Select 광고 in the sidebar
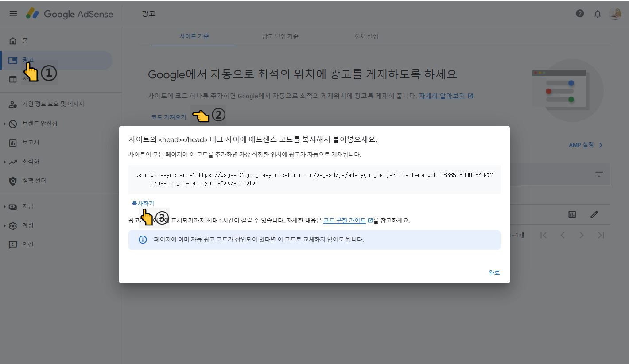 [x=56, y=60]
